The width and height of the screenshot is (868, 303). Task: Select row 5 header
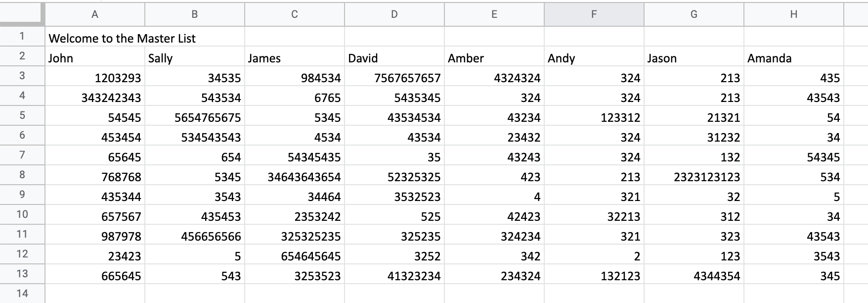[22, 115]
